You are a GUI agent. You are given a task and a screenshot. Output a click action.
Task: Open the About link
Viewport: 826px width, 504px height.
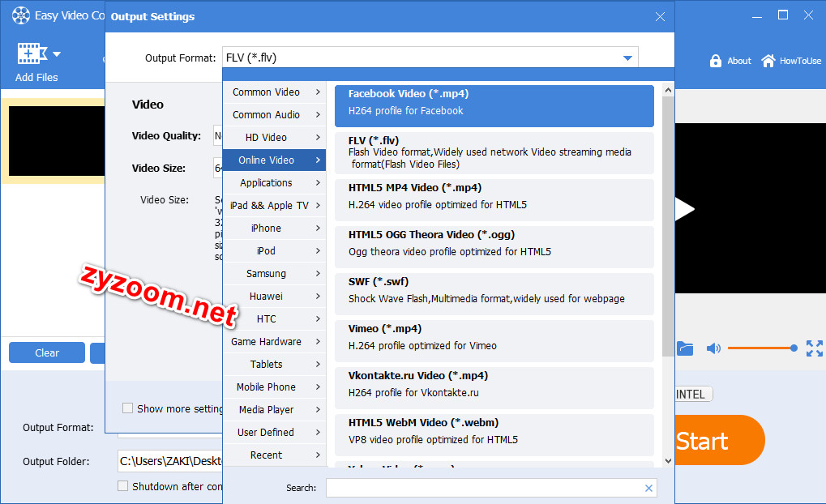pyautogui.click(x=739, y=61)
